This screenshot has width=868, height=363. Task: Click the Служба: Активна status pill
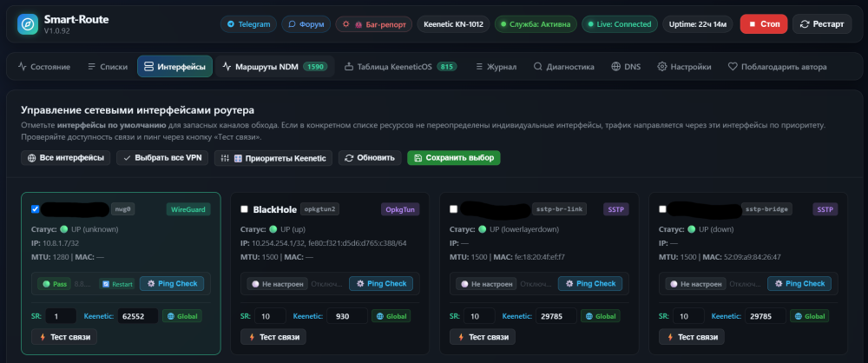(536, 24)
